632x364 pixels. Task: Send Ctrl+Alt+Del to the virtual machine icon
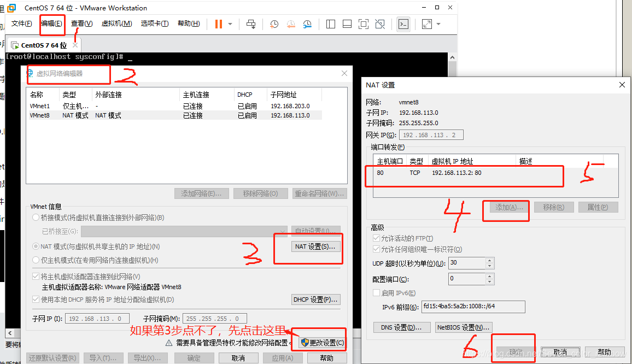pos(251,24)
